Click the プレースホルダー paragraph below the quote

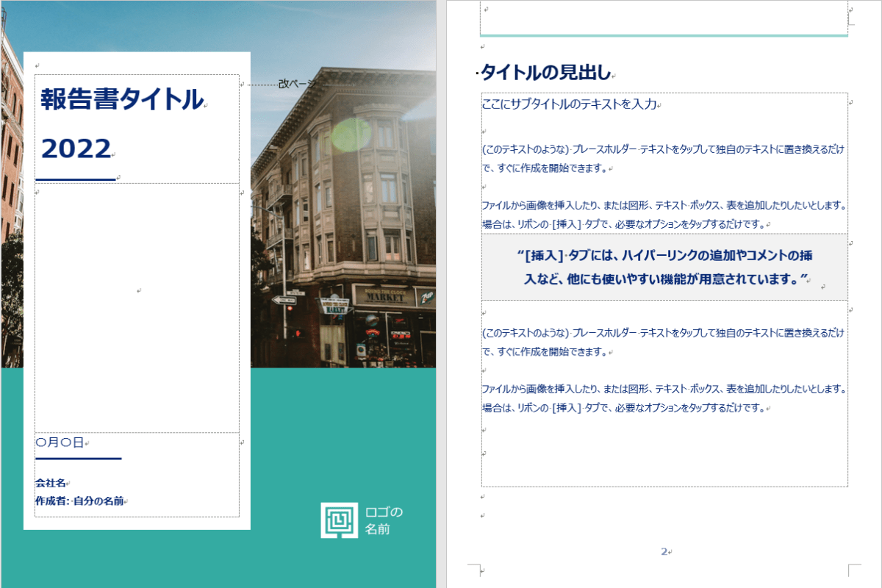pos(661,342)
